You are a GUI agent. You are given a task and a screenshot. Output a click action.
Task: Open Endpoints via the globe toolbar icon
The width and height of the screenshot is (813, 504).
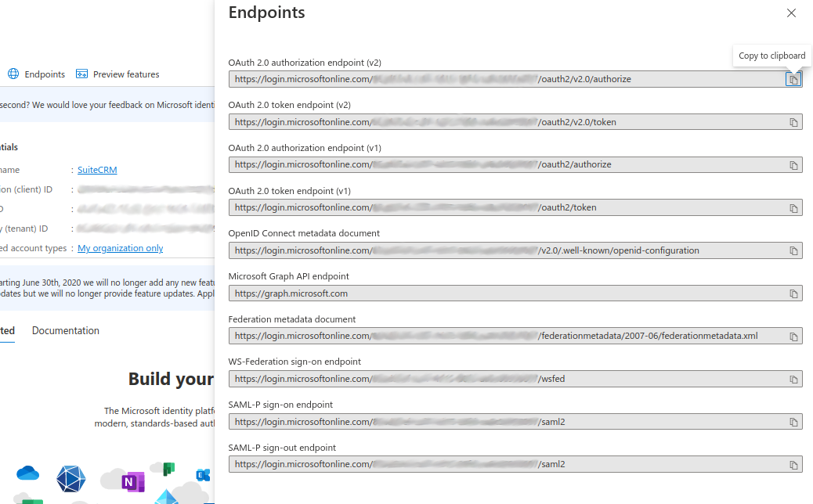pos(13,74)
